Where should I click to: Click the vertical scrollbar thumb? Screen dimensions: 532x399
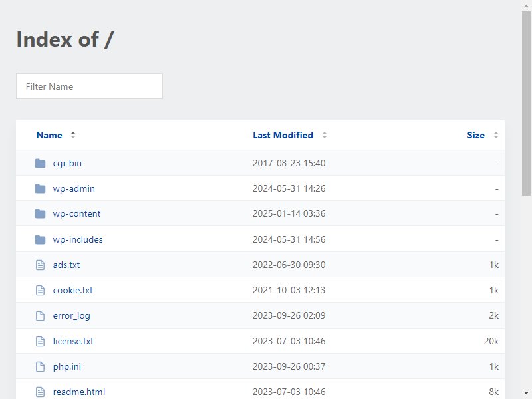pyautogui.click(x=526, y=103)
